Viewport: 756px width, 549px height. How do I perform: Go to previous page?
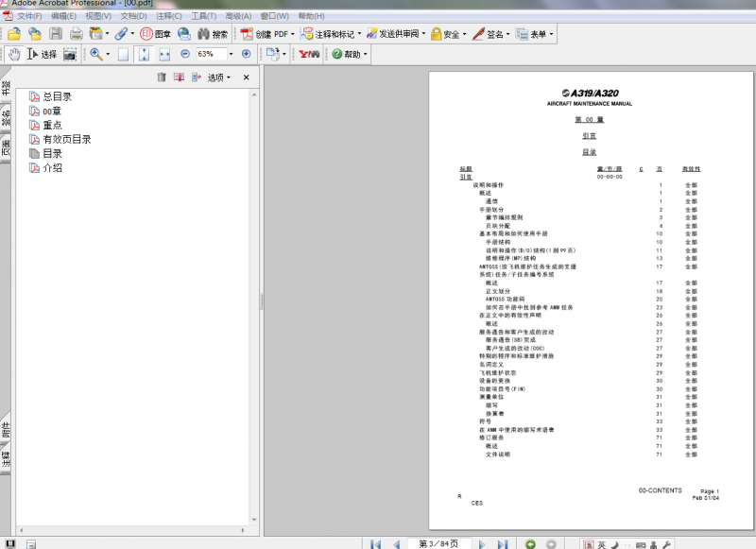click(396, 544)
